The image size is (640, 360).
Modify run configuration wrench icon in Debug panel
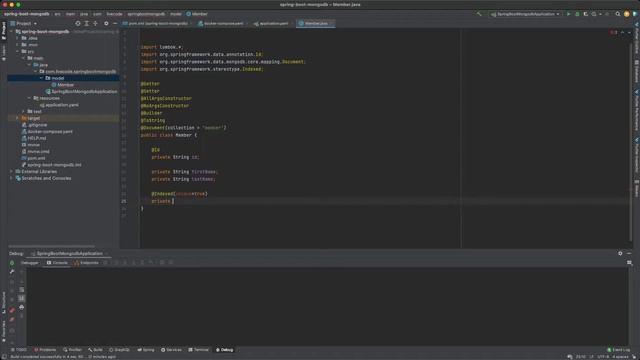(x=12, y=272)
